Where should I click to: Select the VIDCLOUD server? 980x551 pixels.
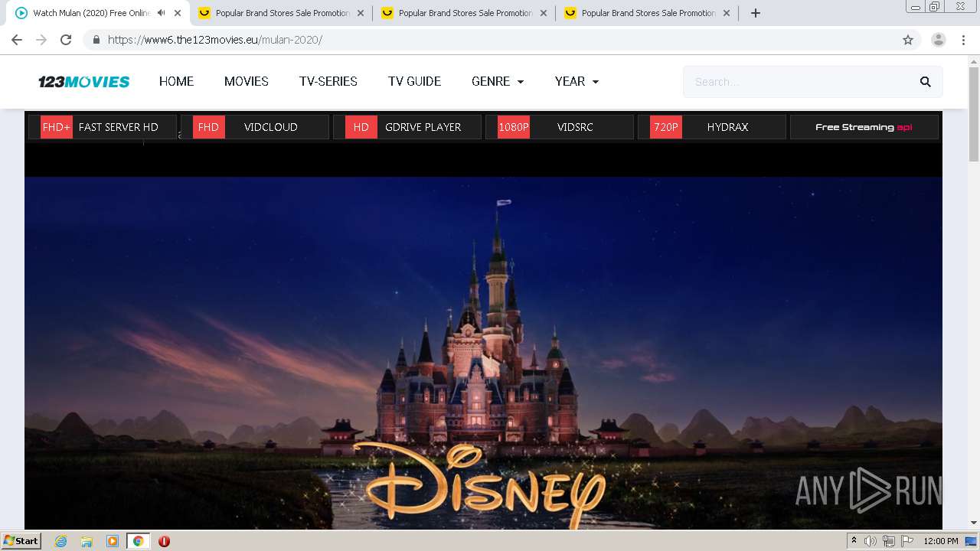255,127
